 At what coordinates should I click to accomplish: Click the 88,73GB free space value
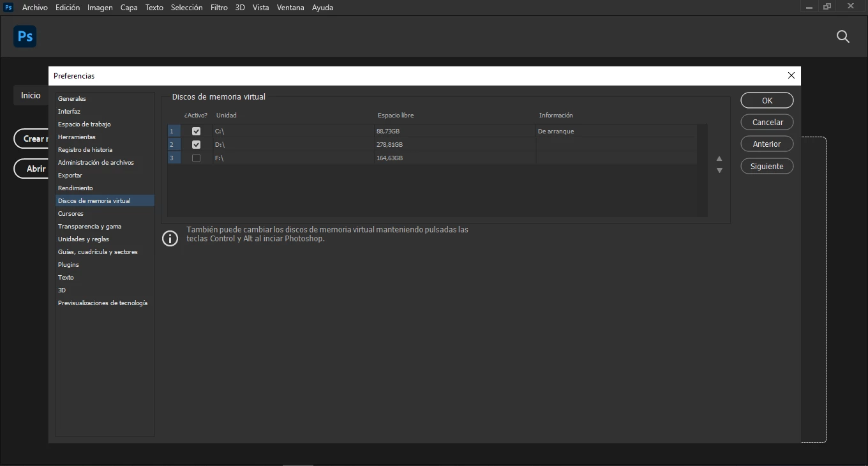[388, 131]
